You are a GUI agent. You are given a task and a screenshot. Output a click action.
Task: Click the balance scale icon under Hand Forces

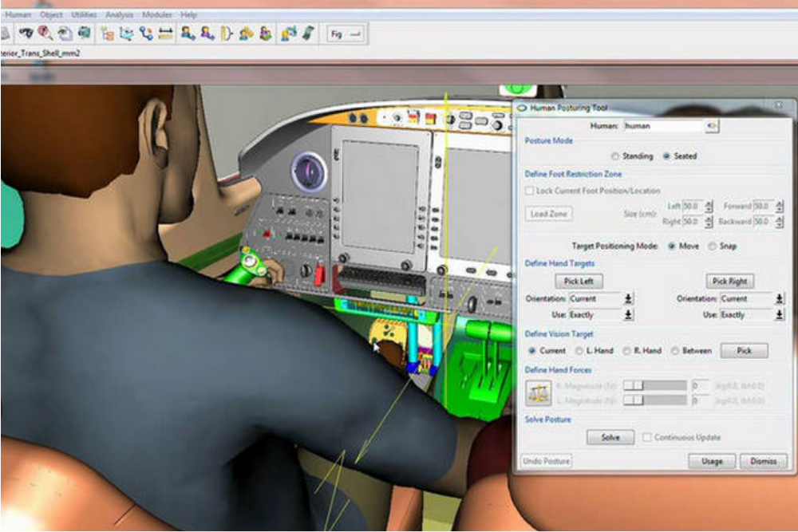(539, 393)
